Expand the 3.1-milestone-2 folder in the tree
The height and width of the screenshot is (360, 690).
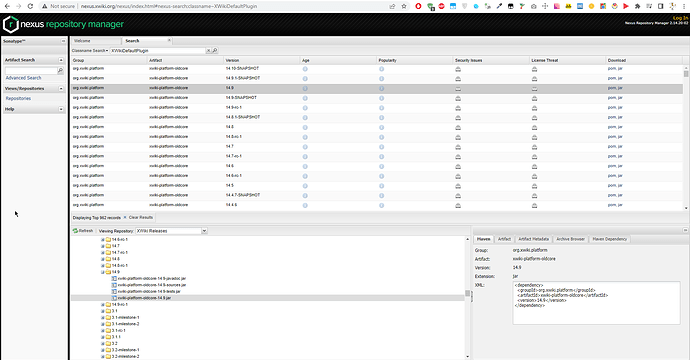coord(103,324)
